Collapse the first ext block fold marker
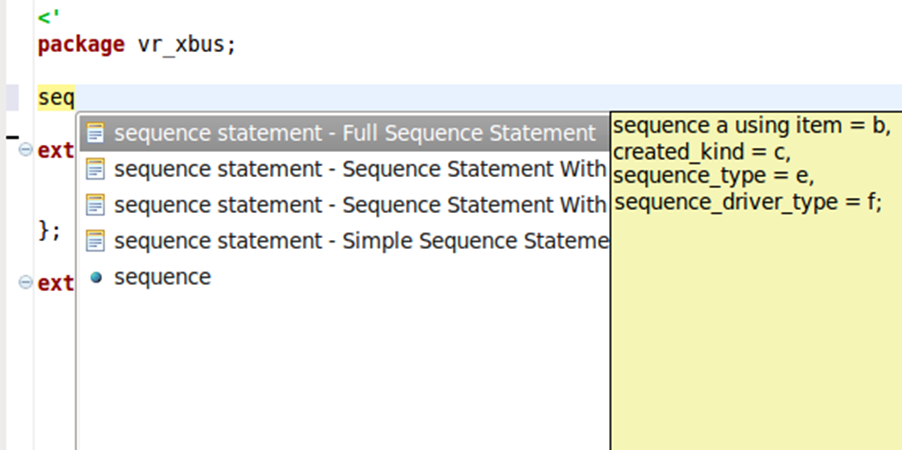This screenshot has height=450, width=902. (x=25, y=150)
